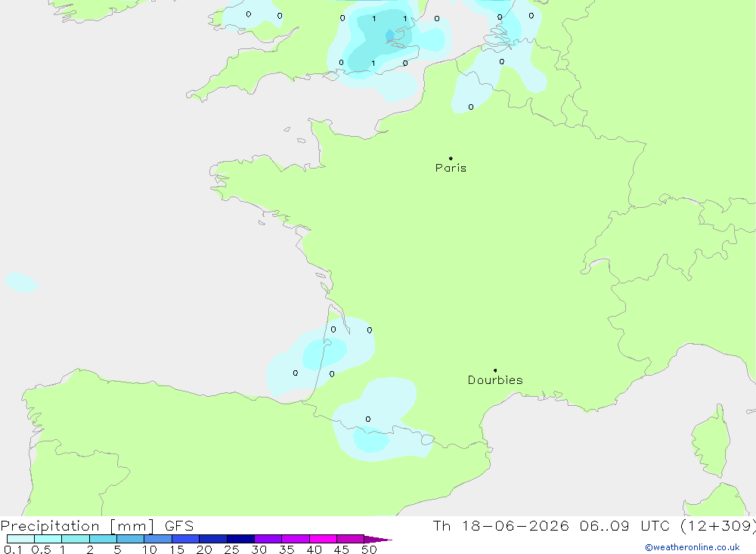
Task: Click the 30–35 mm legend swatch
Action: (x=268, y=539)
